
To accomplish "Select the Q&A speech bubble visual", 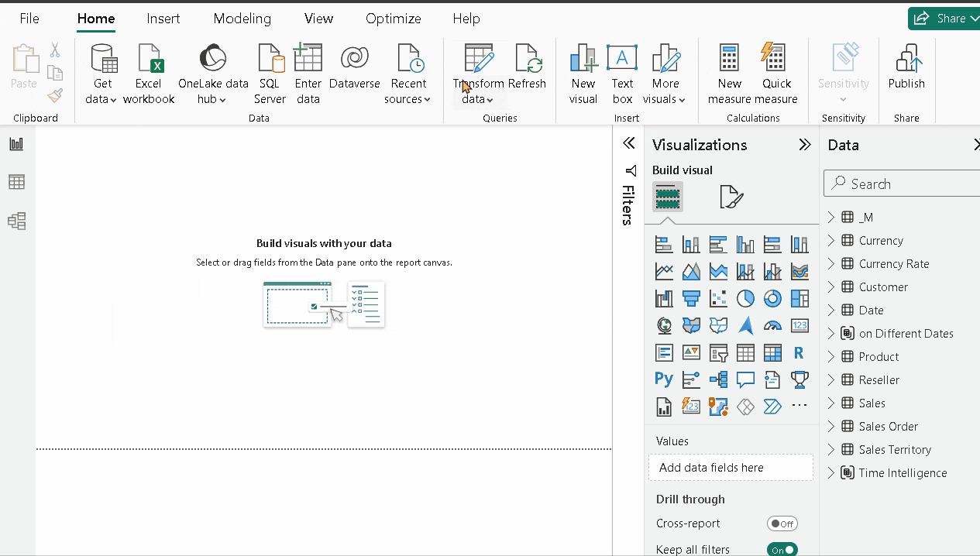I will point(745,379).
